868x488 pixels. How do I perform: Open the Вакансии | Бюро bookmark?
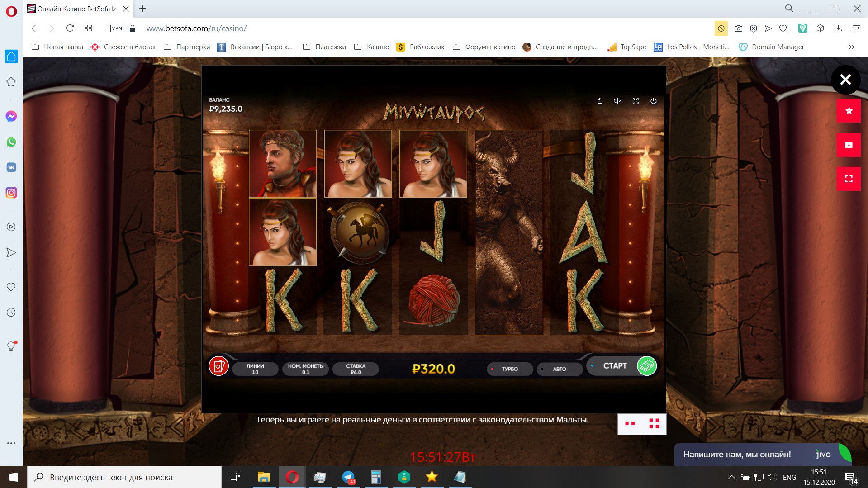click(255, 47)
